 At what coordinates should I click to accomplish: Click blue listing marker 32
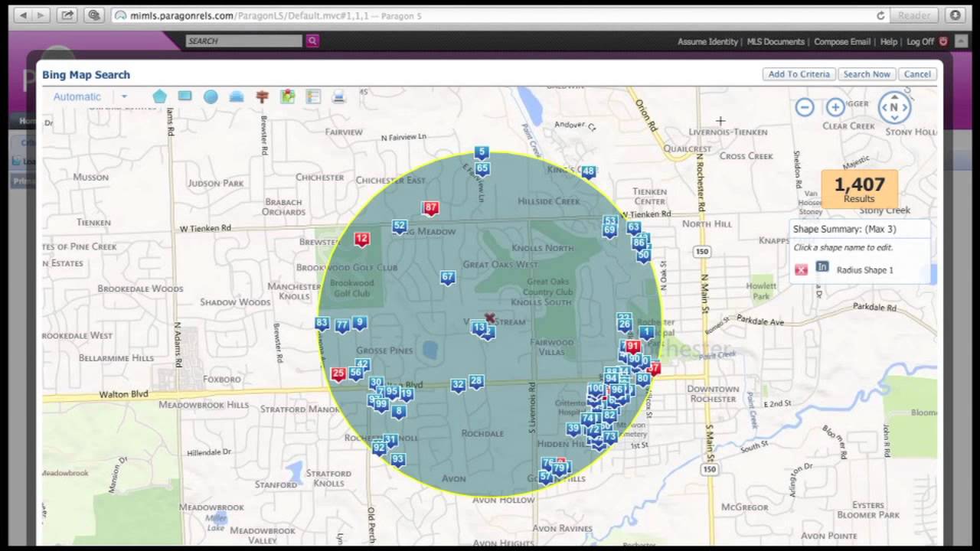[x=458, y=385]
